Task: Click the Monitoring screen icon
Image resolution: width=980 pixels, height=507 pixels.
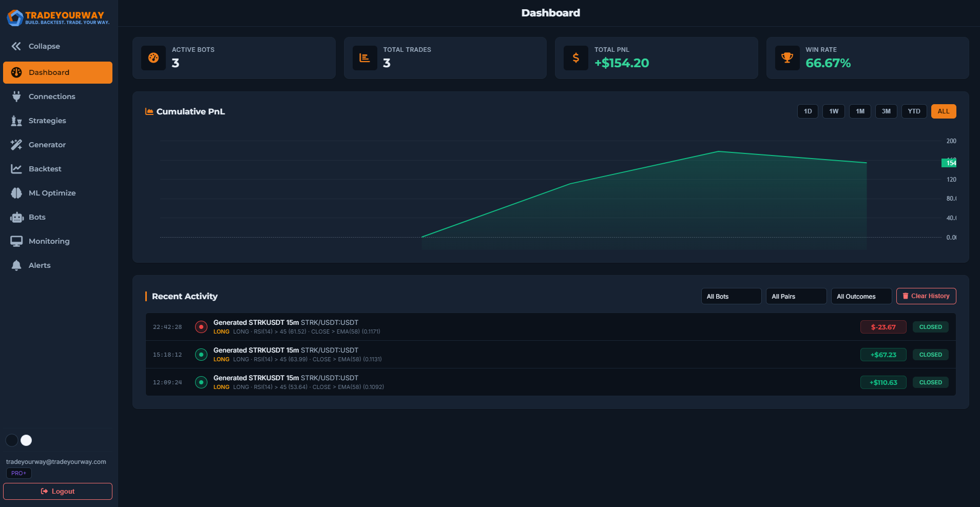Action: click(x=16, y=241)
